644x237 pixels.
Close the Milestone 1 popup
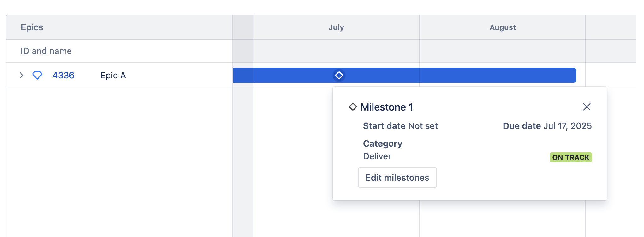point(587,107)
